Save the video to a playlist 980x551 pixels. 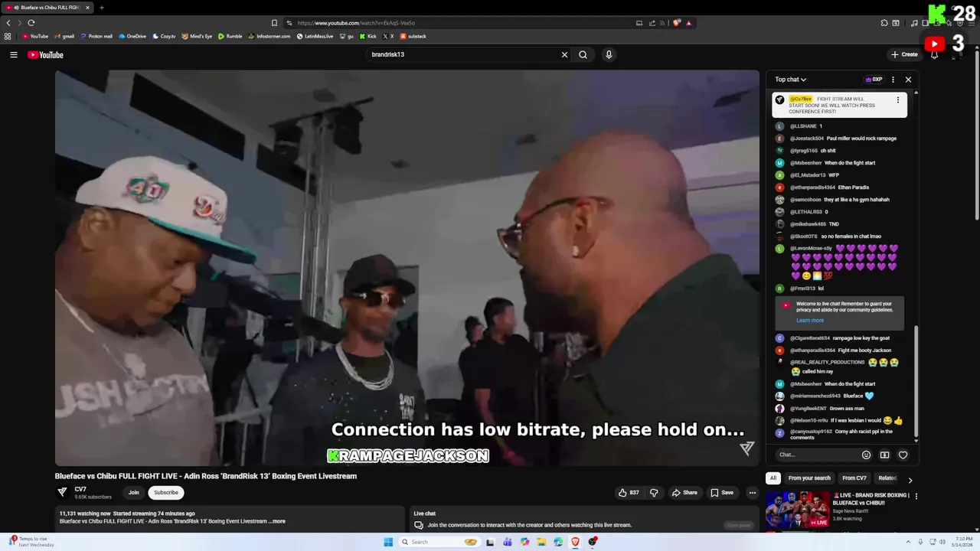722,493
